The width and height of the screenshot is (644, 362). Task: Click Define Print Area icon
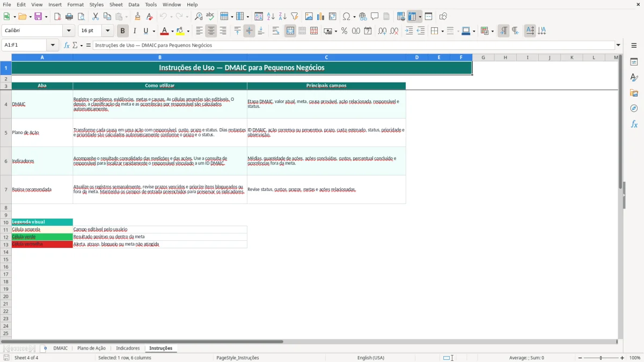(x=401, y=17)
